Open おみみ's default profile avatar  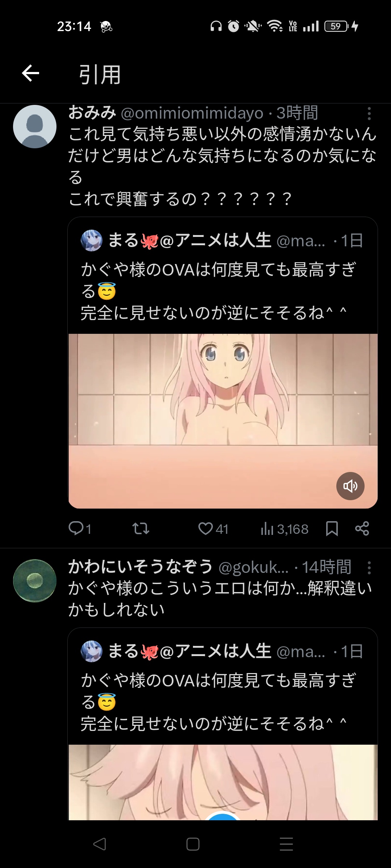[x=35, y=127]
